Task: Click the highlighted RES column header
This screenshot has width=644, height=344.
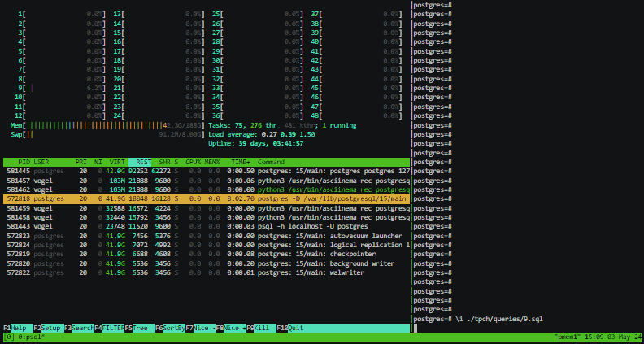Action: (140, 162)
